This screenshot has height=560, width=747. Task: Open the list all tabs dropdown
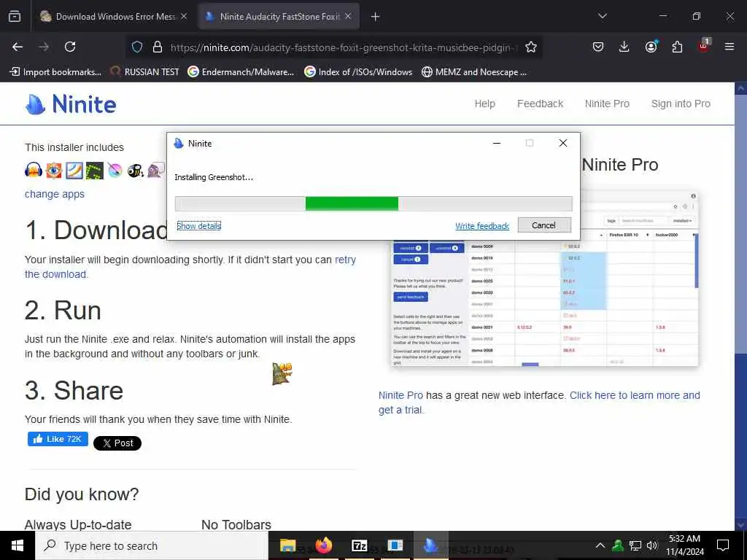click(x=602, y=16)
